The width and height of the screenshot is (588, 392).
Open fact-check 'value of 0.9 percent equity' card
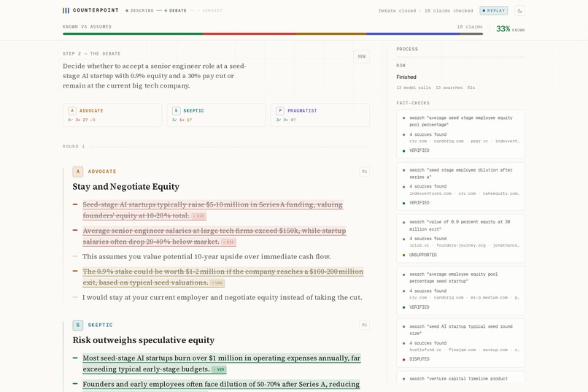460,238
